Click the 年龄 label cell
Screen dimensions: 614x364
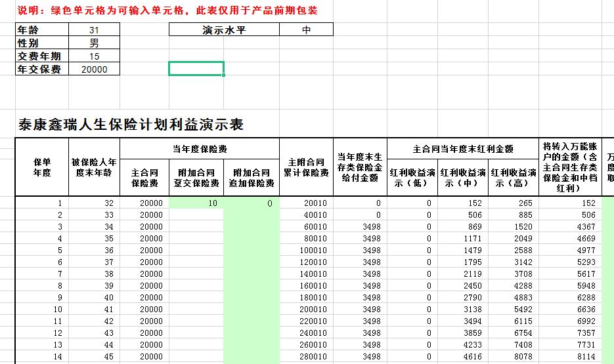click(42, 30)
